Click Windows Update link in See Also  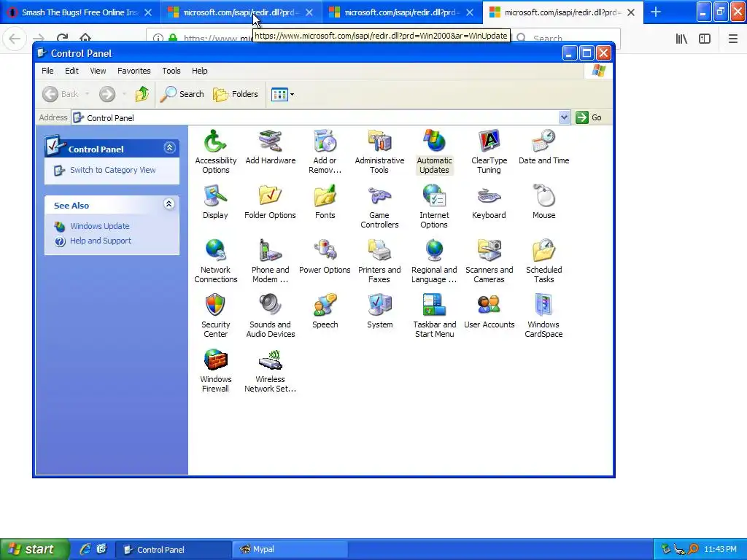pyautogui.click(x=99, y=226)
